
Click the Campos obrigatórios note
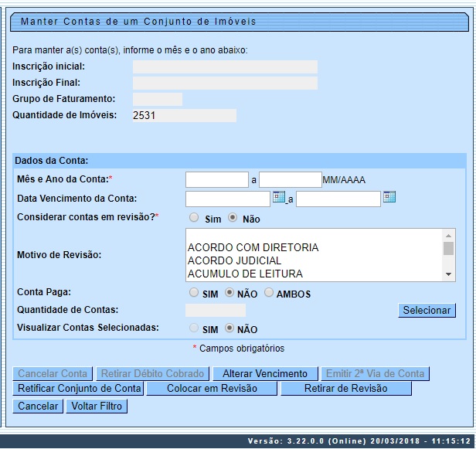[x=242, y=349]
